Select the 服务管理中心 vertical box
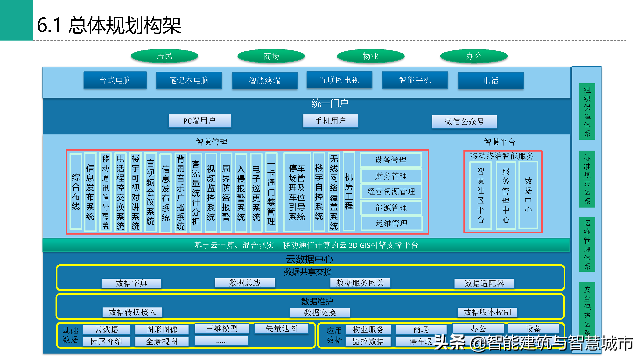 tap(506, 195)
